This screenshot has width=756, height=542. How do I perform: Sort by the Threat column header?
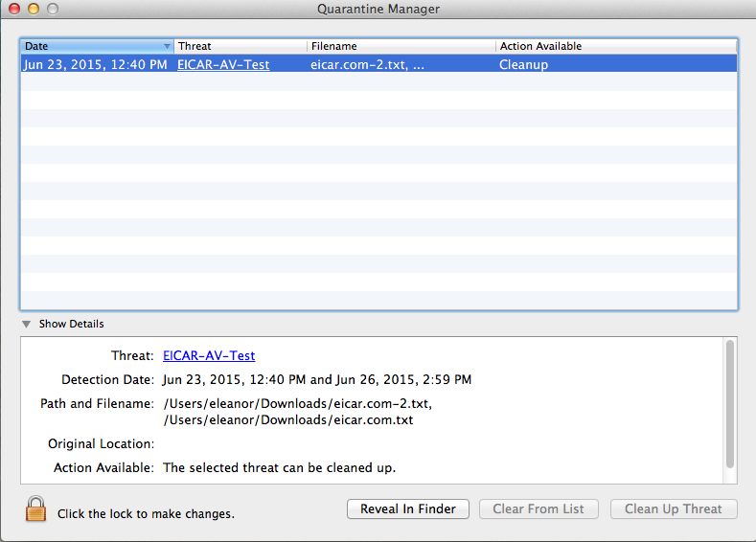241,46
